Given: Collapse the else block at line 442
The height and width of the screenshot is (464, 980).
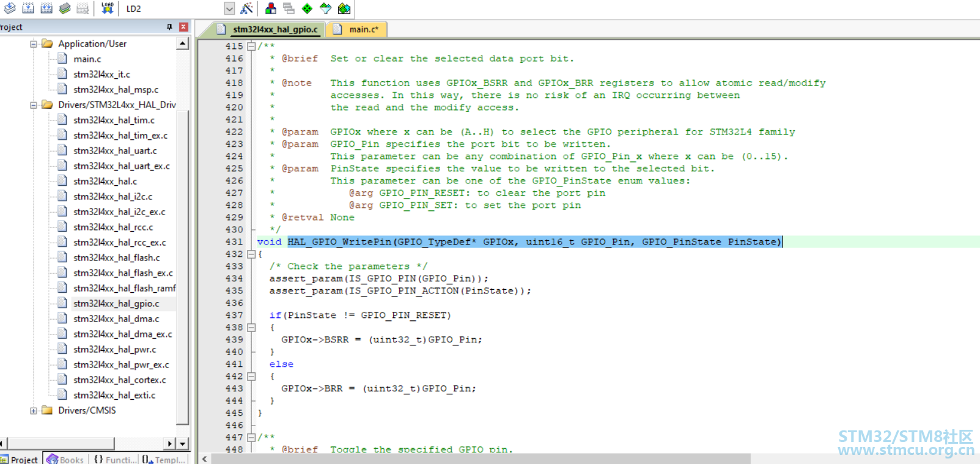Looking at the screenshot, I should (251, 377).
